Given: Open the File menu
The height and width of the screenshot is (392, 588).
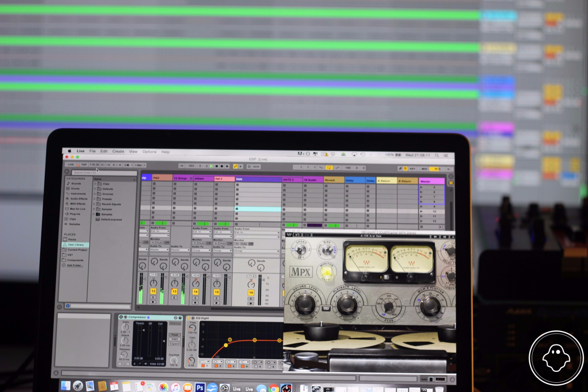Looking at the screenshot, I should [x=92, y=151].
